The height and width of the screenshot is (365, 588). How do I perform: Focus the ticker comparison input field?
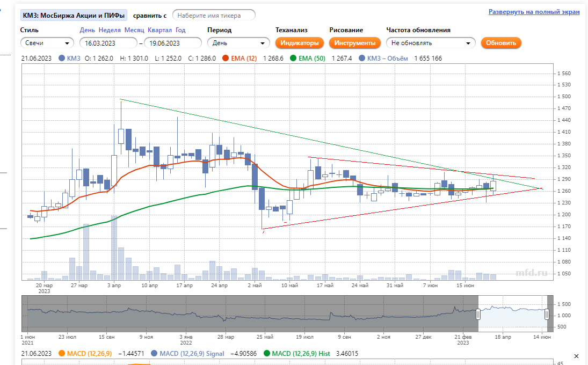pos(214,16)
